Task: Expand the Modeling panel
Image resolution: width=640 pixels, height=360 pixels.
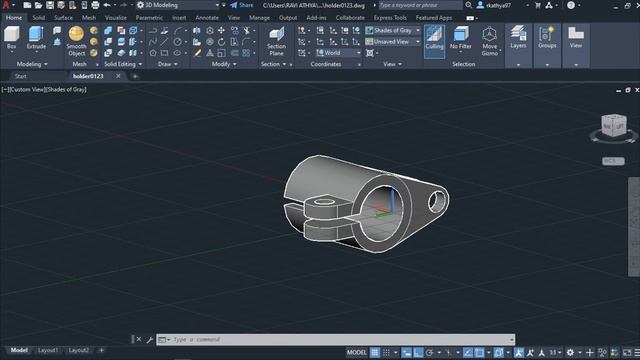Action: tap(32, 64)
